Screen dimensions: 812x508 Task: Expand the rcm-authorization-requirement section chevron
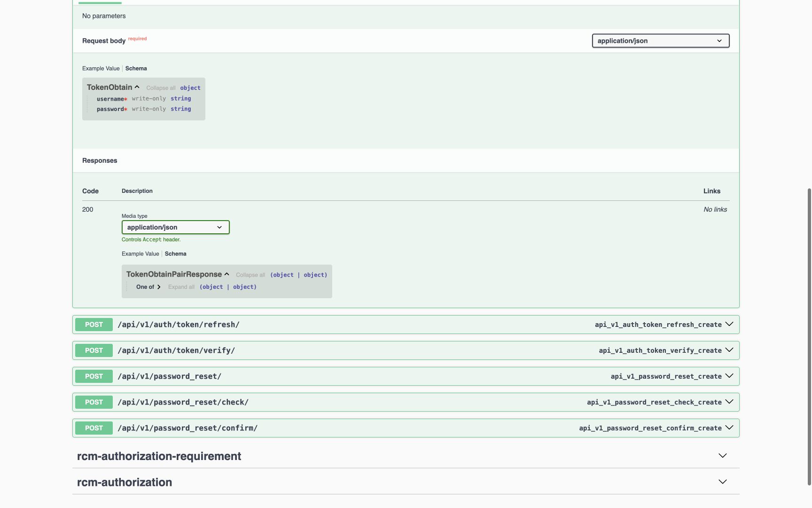(723, 456)
